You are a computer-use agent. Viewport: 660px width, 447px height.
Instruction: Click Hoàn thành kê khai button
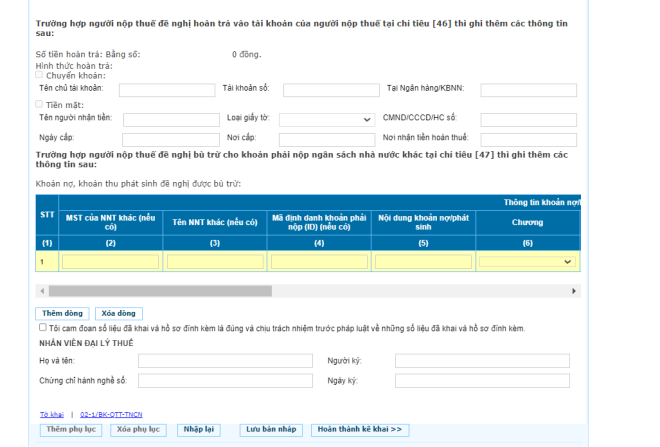tap(359, 430)
